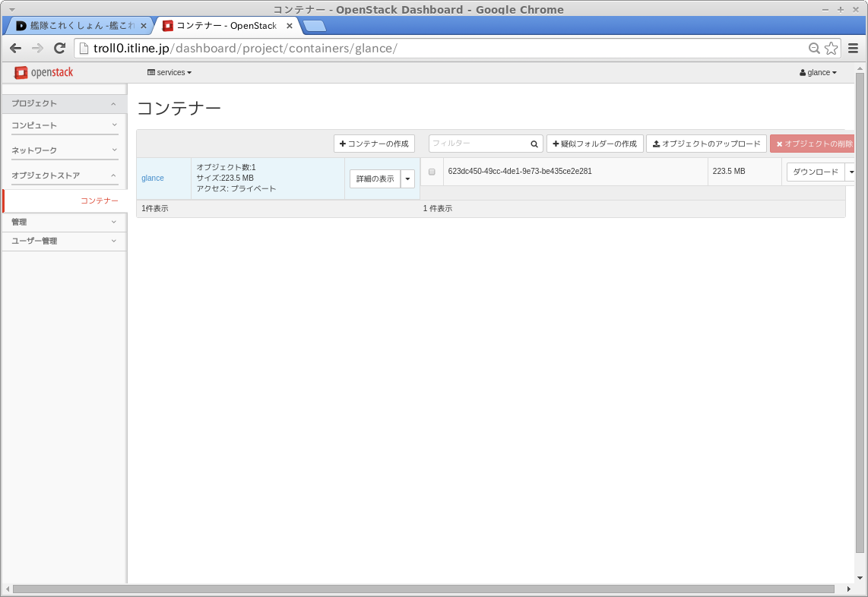Image resolution: width=868 pixels, height=597 pixels.
Task: Open the Chrome hamburger menu
Action: 853,49
